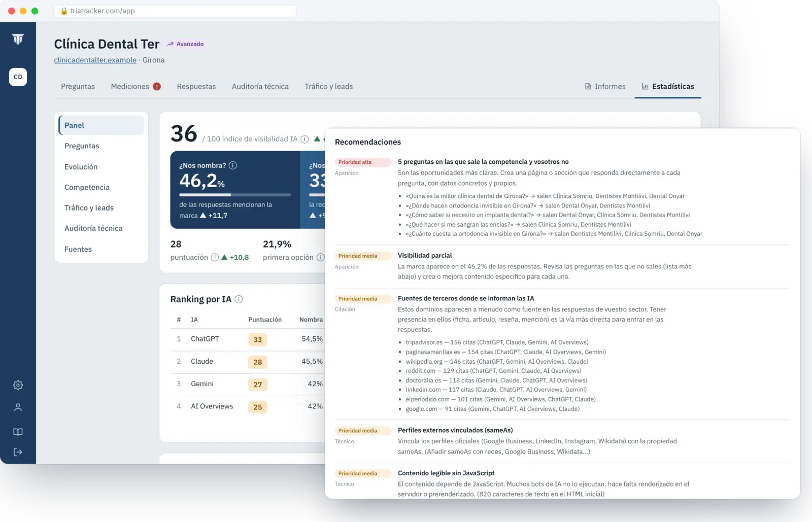
Task: Select Preguntas in the side menu
Action: tap(82, 146)
